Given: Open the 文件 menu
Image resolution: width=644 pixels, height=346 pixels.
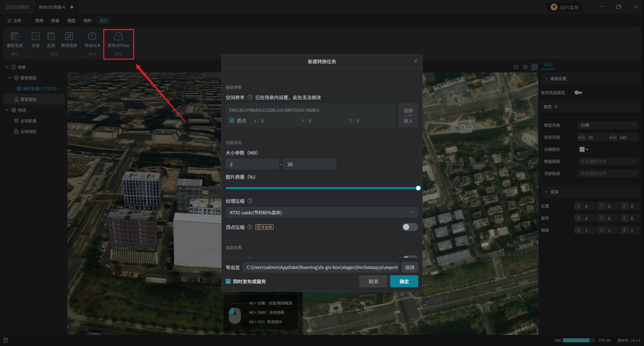Looking at the screenshot, I should (14, 21).
